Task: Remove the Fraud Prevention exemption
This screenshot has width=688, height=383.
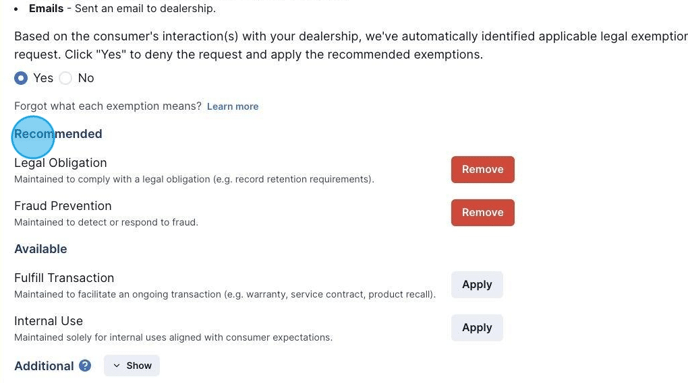Action: [483, 212]
